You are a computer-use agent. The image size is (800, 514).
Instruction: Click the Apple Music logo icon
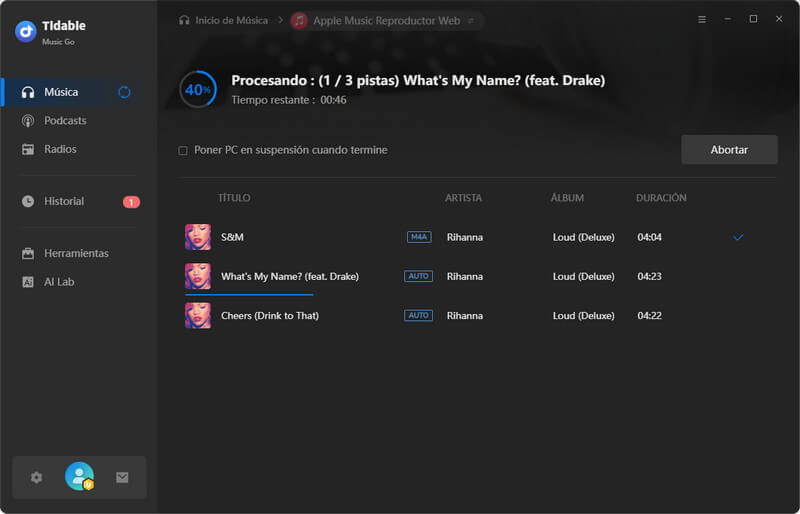pyautogui.click(x=299, y=20)
